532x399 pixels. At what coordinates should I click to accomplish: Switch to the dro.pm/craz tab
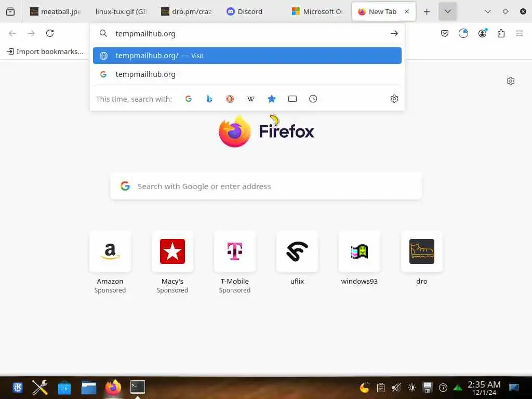click(x=187, y=11)
